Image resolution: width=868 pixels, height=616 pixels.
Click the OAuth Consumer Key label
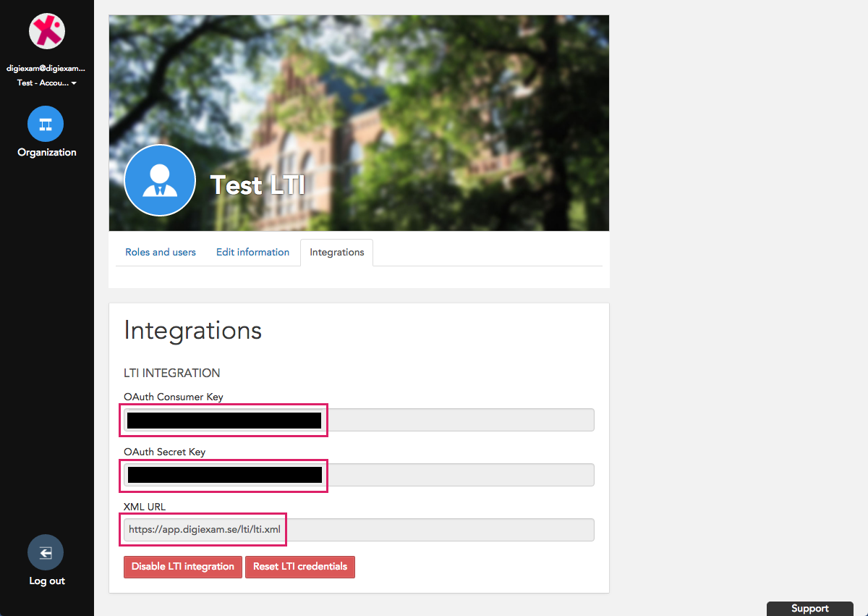pos(174,397)
